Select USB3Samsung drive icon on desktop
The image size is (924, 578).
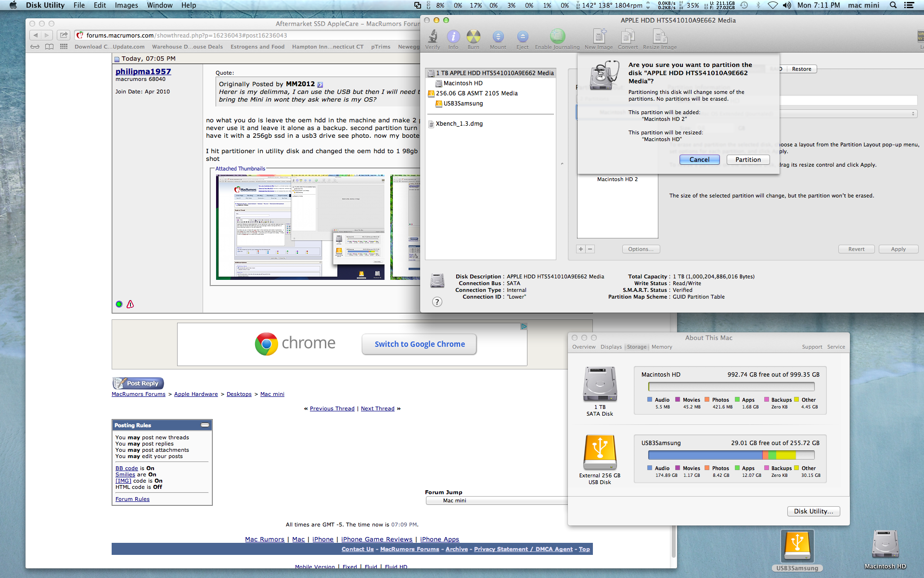coord(797,547)
